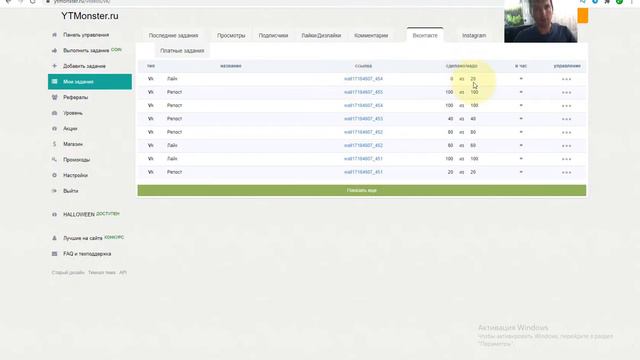The height and width of the screenshot is (360, 640).
Task: Click Выйти to log out
Action: pos(70,191)
